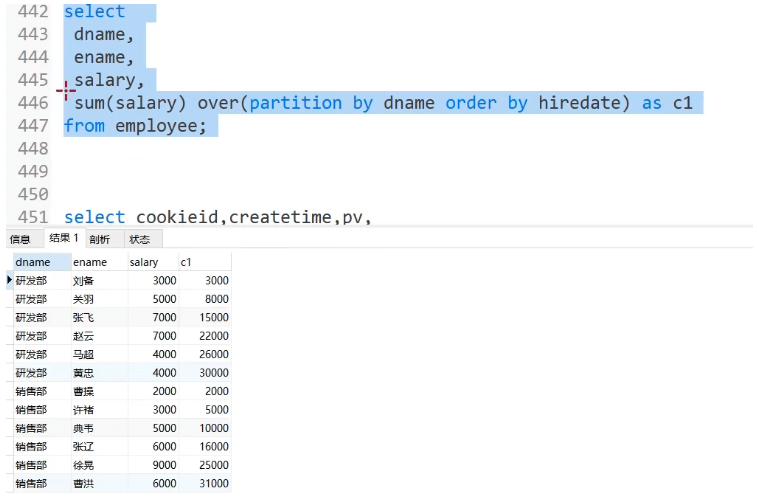Click the c1 value 26000

(x=214, y=354)
